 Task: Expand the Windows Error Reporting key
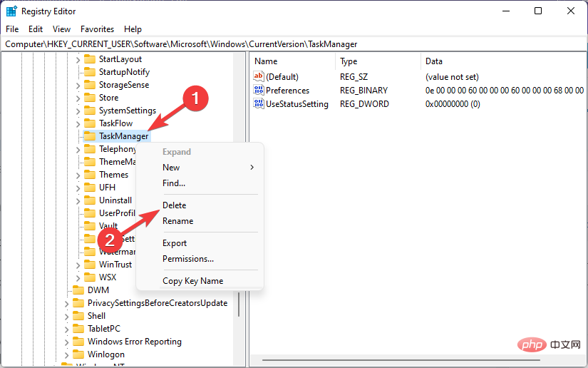tap(66, 342)
